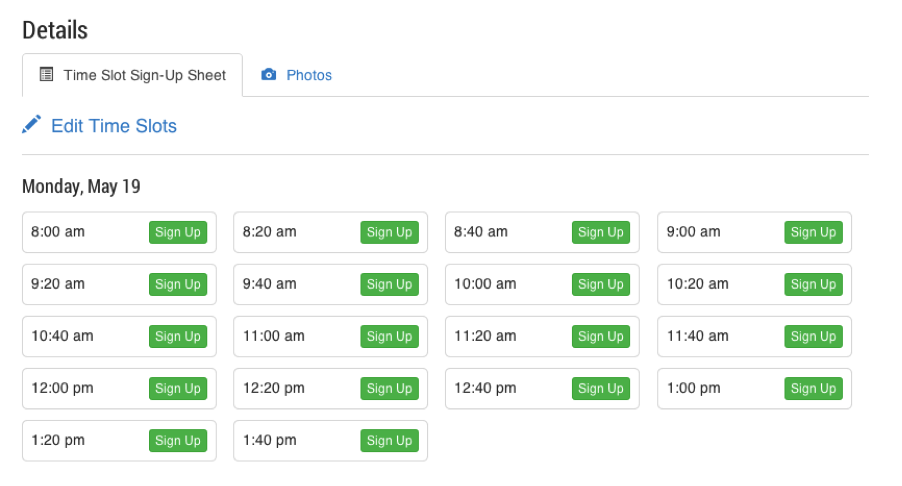
Task: Sign up for the 1:00 pm slot
Action: pyautogui.click(x=813, y=388)
